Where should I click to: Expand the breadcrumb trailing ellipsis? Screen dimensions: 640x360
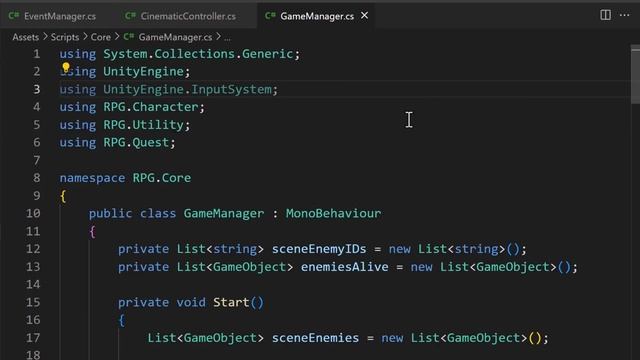(x=227, y=38)
